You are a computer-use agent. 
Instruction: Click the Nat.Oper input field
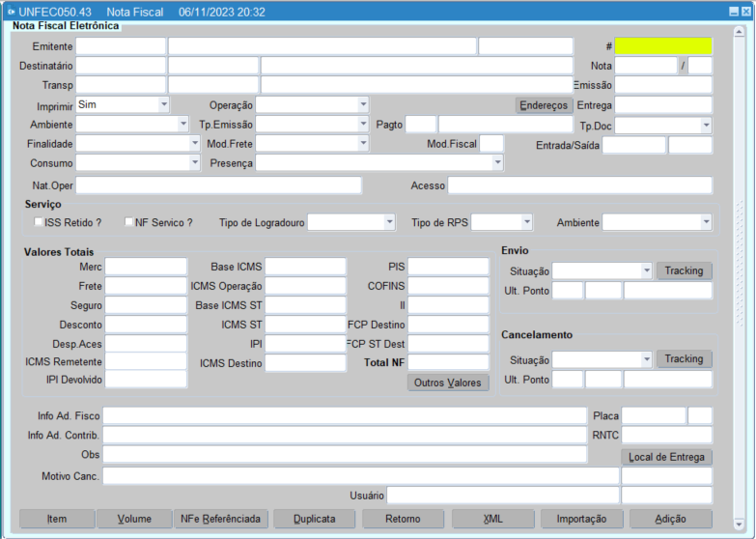coord(218,185)
